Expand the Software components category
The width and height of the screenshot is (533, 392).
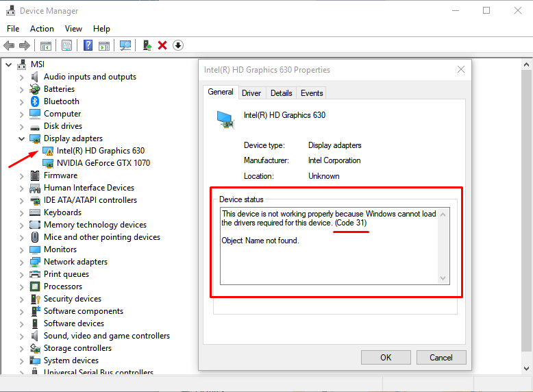(22, 311)
